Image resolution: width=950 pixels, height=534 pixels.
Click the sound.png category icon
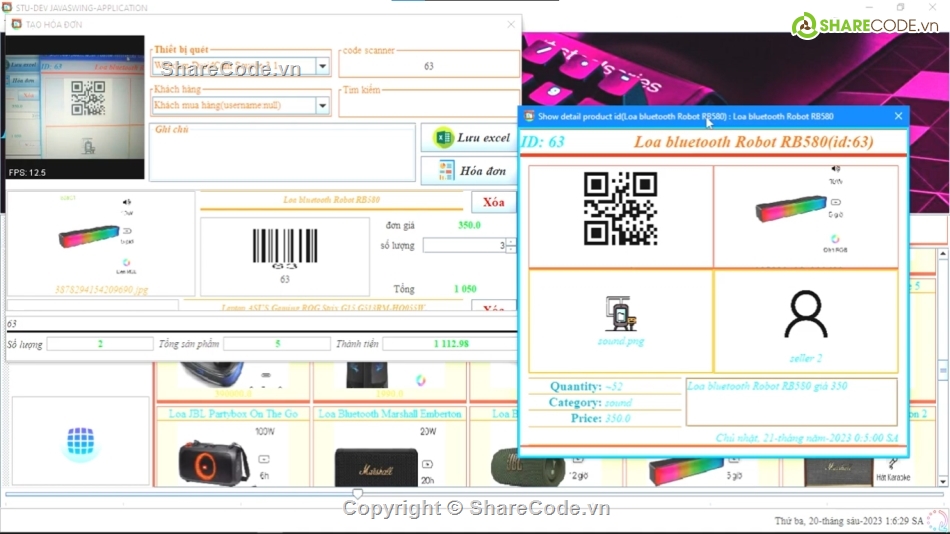tap(621, 314)
